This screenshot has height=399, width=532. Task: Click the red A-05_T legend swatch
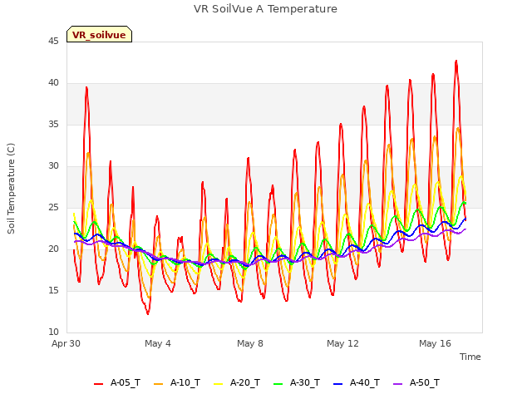coord(98,384)
